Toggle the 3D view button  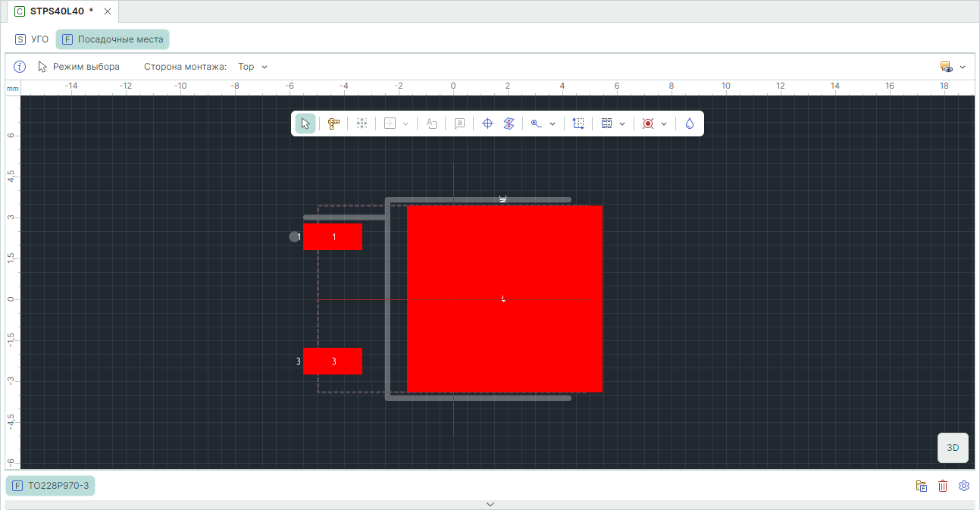click(x=953, y=448)
